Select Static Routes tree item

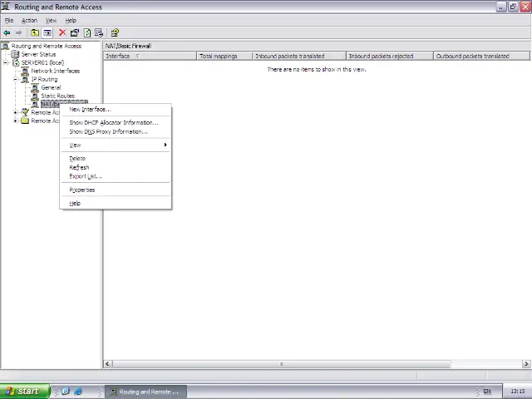pyautogui.click(x=57, y=96)
